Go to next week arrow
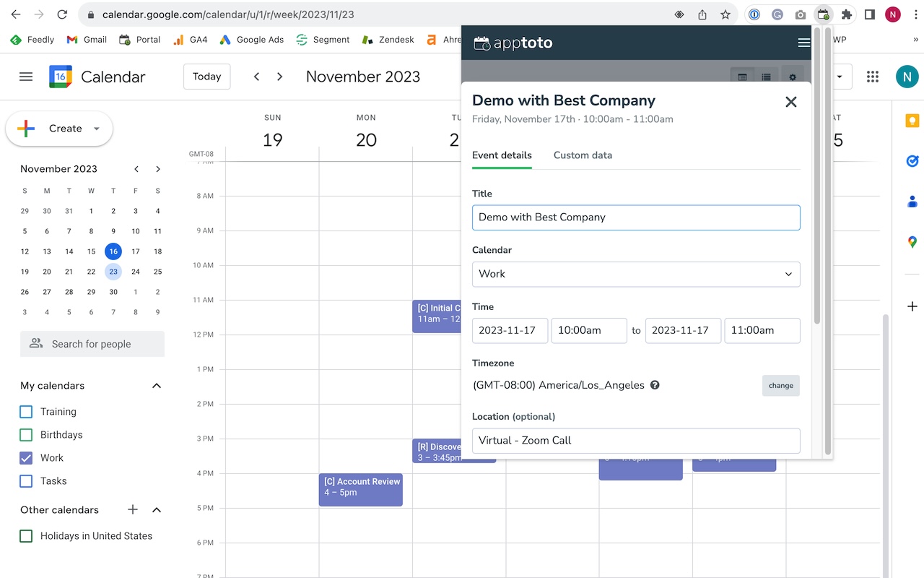 280,77
